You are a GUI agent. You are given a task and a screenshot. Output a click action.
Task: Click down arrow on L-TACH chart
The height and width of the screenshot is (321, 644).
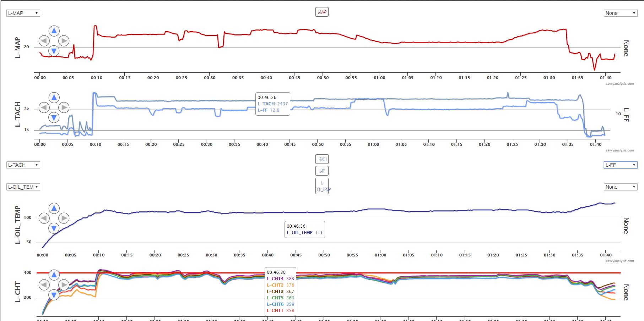click(x=54, y=117)
